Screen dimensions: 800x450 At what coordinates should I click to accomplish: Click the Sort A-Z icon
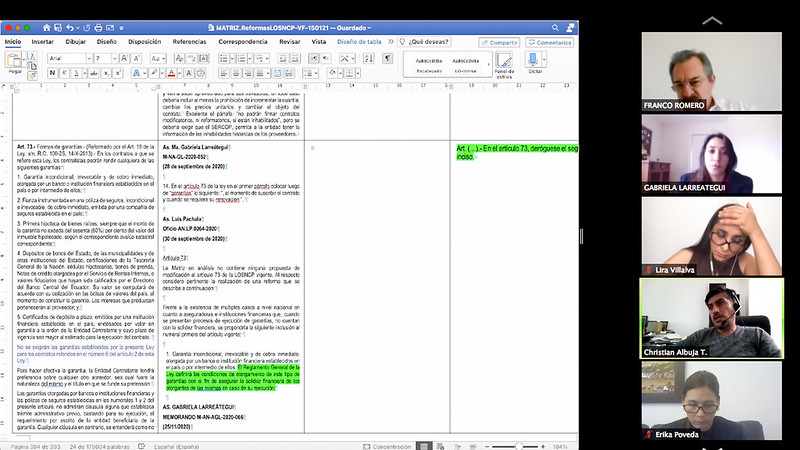pyautogui.click(x=368, y=59)
